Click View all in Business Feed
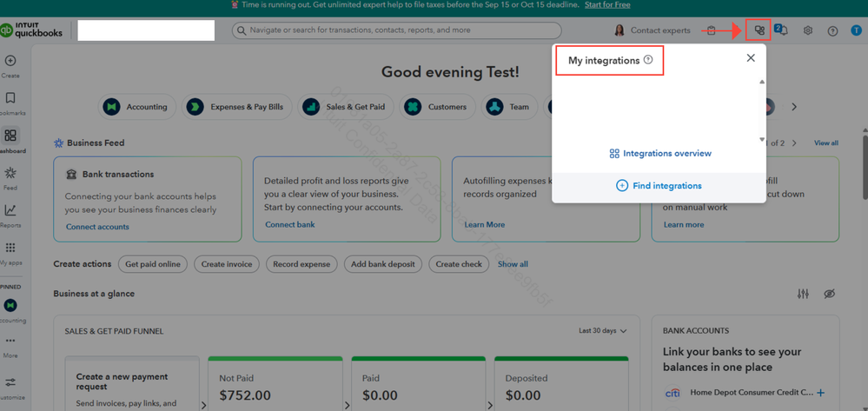 click(x=826, y=143)
